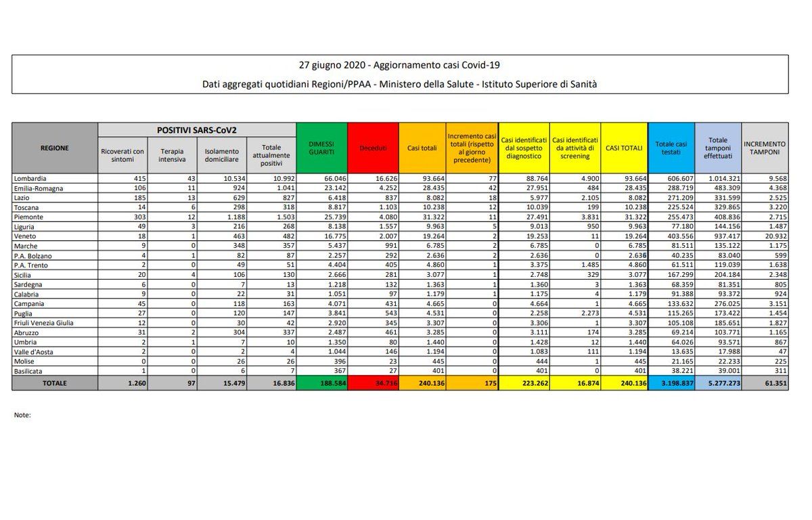Image resolution: width=812 pixels, height=520 pixels.
Task: Click the Note label below the table
Action: click(22, 415)
